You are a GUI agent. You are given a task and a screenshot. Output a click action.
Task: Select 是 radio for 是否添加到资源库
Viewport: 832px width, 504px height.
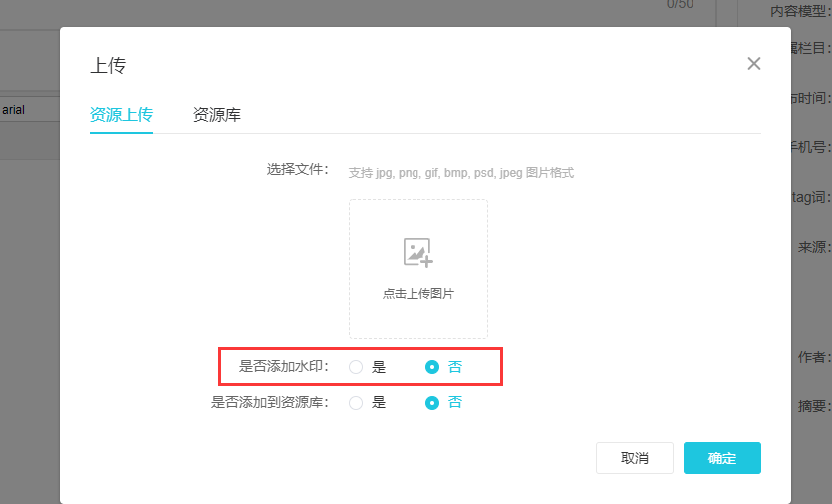coord(356,403)
